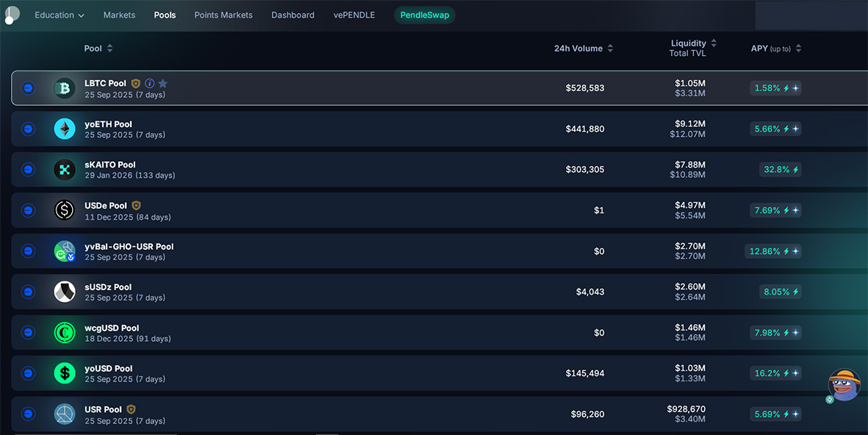Sort by Liquidity using the header arrows
Screen dimensions: 868x435
(713, 43)
